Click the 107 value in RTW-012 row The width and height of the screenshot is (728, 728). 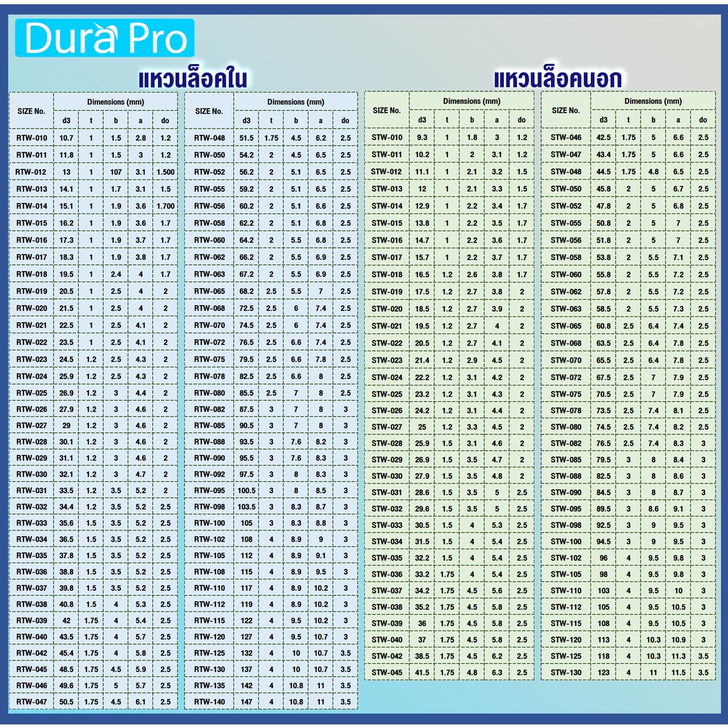(x=116, y=172)
